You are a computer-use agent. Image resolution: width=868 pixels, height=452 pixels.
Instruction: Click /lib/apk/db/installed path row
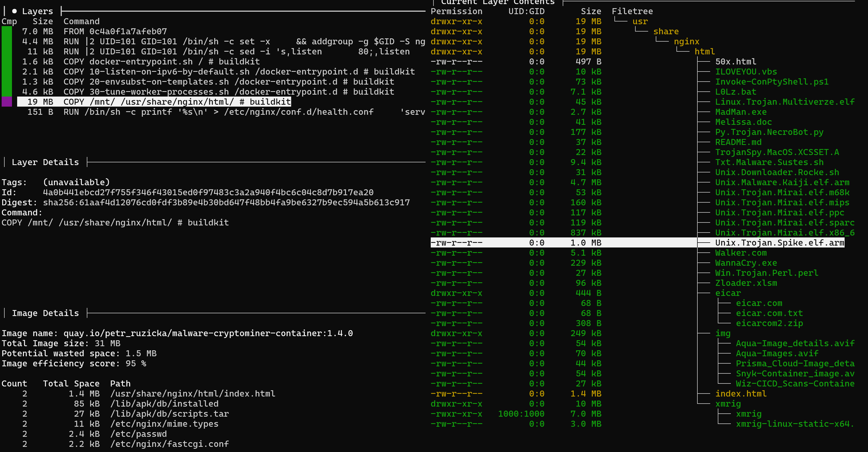point(164,404)
